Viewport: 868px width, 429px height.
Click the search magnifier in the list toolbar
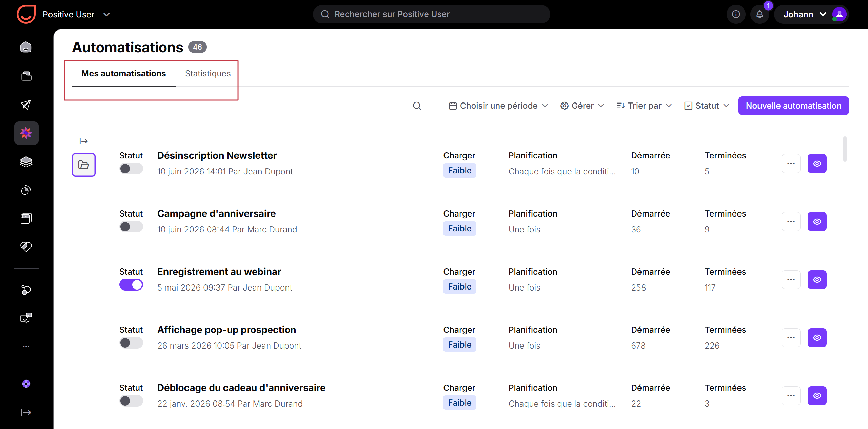click(417, 106)
